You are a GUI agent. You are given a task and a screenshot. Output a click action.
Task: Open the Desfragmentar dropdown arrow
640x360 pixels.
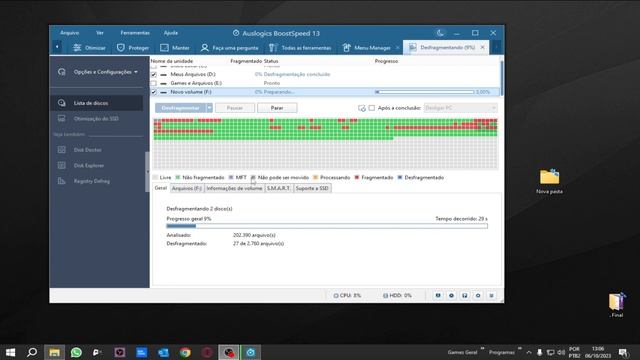[x=209, y=108]
